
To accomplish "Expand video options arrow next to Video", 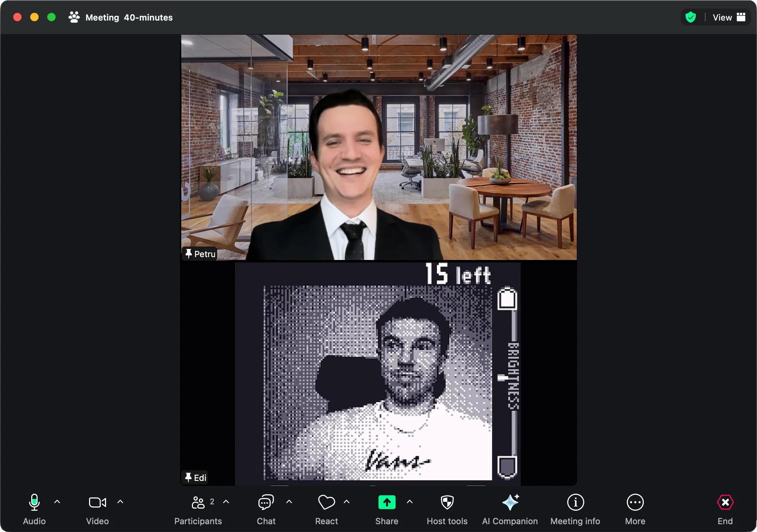I will pyautogui.click(x=120, y=501).
